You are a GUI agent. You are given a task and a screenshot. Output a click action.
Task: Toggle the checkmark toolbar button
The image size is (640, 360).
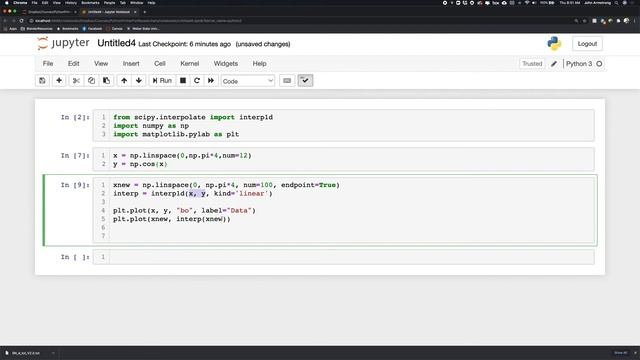pyautogui.click(x=305, y=80)
